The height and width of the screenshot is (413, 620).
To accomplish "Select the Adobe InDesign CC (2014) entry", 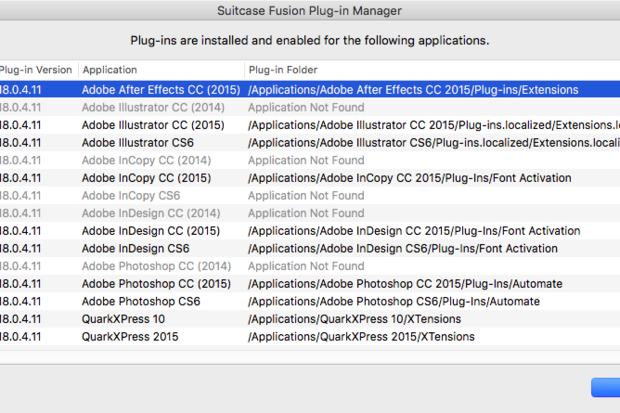I will 151,213.
